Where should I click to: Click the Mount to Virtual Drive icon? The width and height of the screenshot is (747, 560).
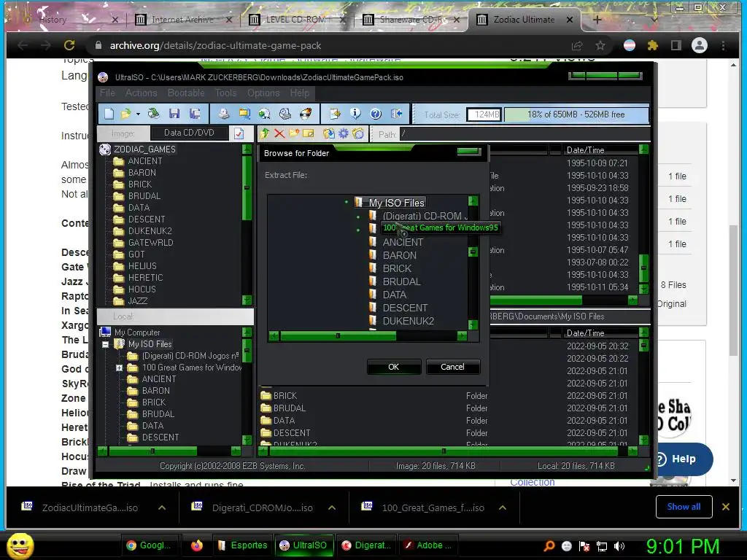coord(285,114)
